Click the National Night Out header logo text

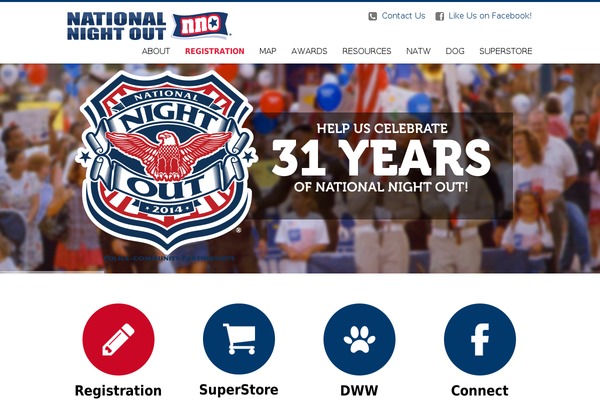click(116, 26)
